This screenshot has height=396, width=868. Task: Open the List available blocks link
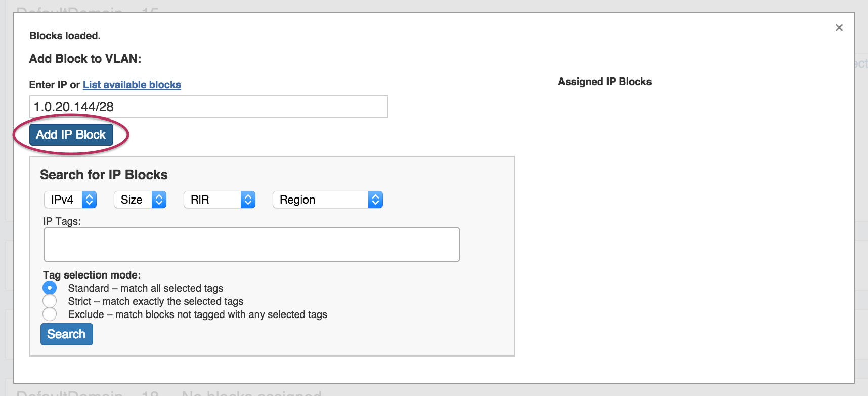(x=132, y=85)
